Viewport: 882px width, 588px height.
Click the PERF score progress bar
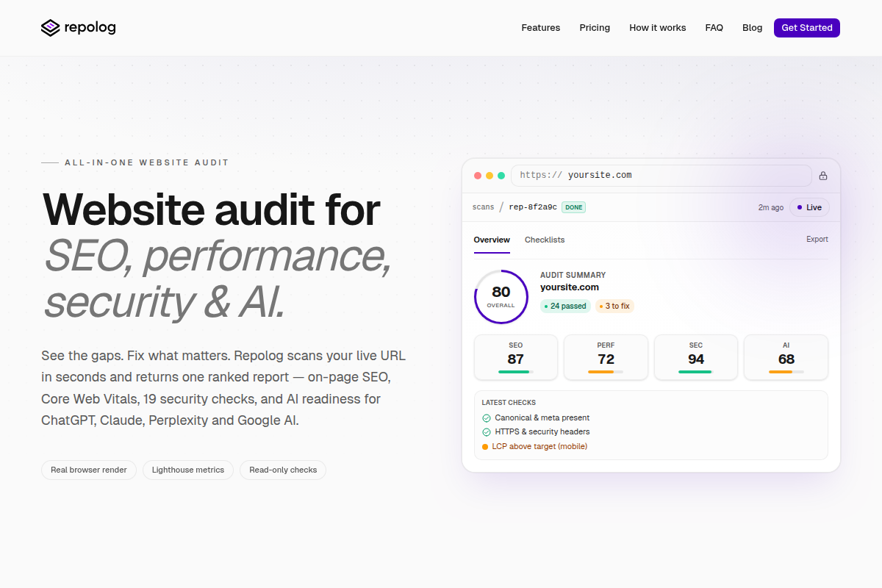point(606,372)
